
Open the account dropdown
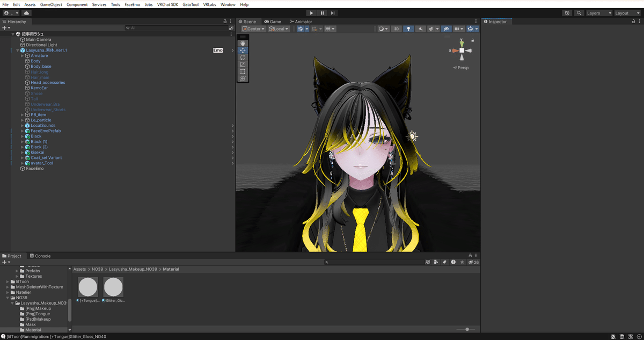coord(11,13)
